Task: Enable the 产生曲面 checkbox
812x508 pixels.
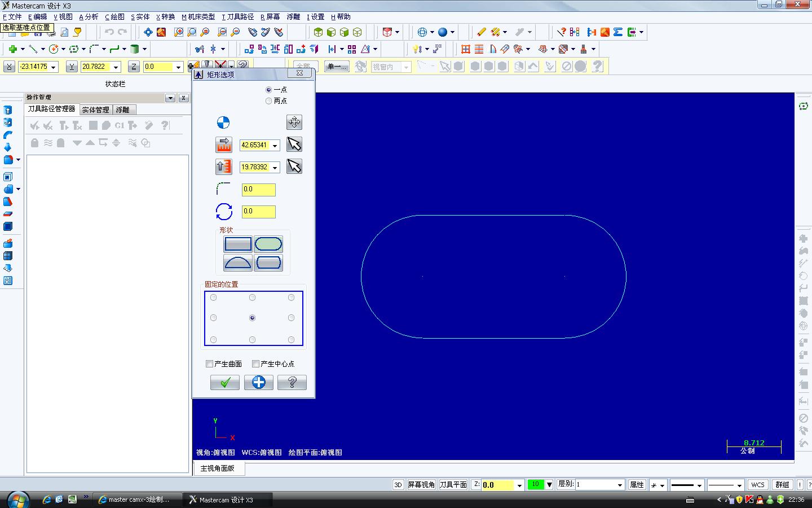Action: (x=210, y=364)
